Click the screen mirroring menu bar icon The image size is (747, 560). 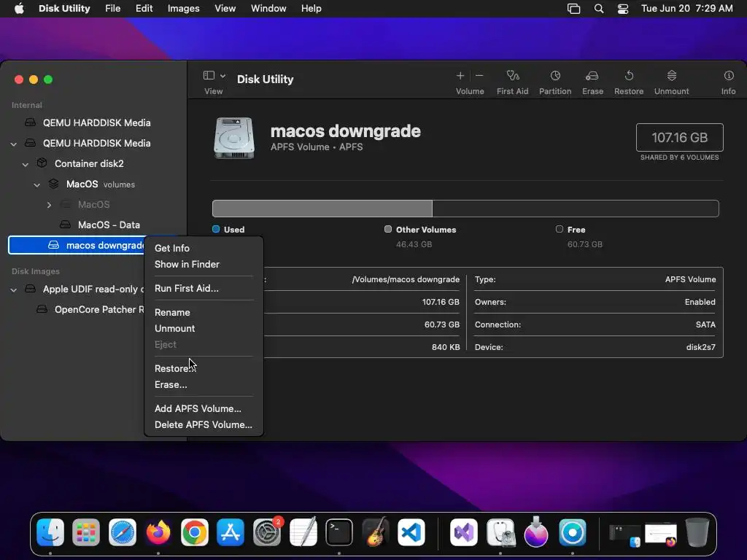[x=573, y=9]
